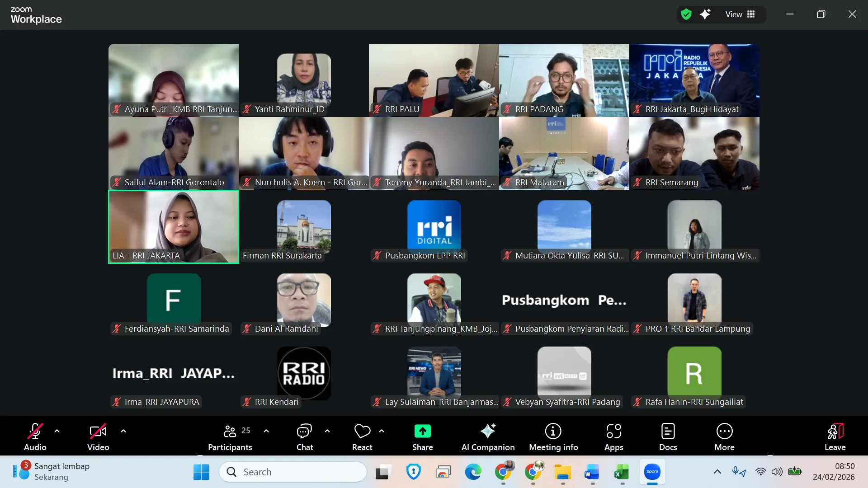Select the LIA - RRI JAKARTA video tile
This screenshot has width=868, height=488.
[x=174, y=226]
